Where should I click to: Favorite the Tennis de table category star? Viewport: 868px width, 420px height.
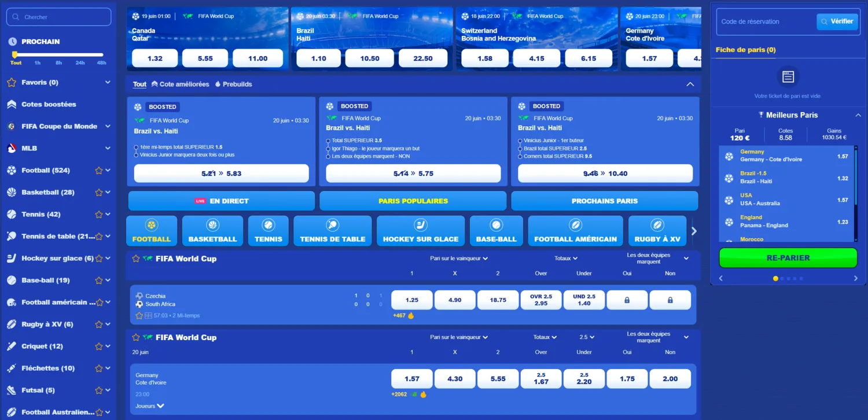click(x=99, y=237)
